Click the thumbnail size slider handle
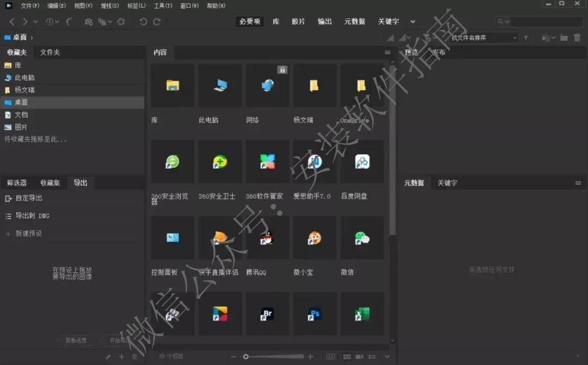Image resolution: width=588 pixels, height=365 pixels. pos(246,357)
